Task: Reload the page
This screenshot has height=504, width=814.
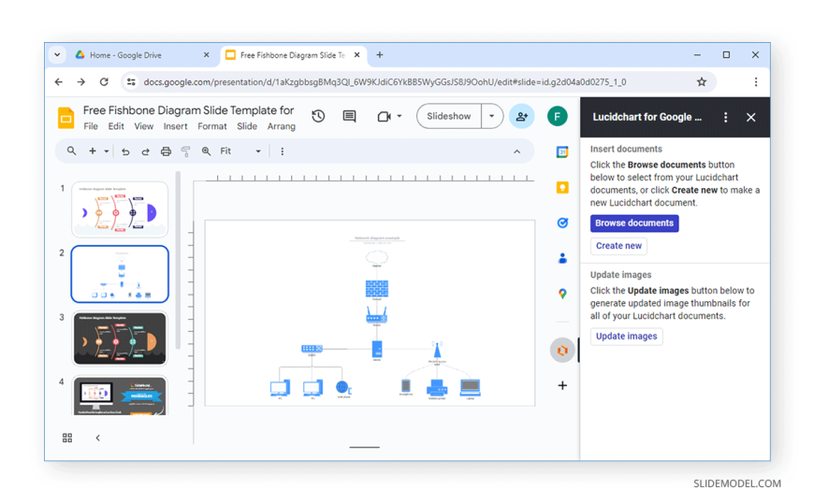Action: pyautogui.click(x=104, y=82)
